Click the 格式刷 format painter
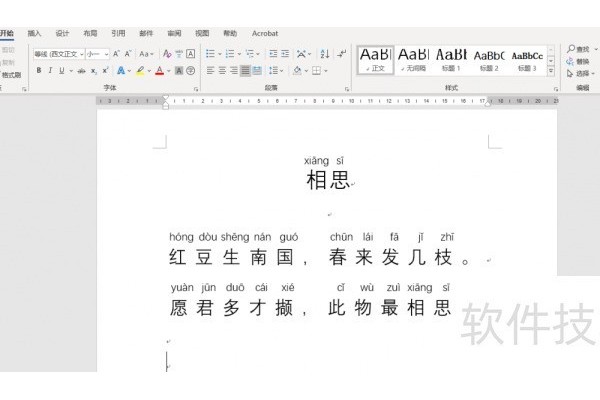This screenshot has width=600, height=400. [x=11, y=75]
